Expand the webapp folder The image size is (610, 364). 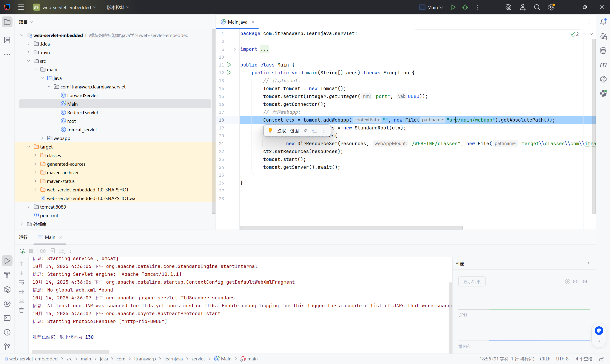pos(42,138)
